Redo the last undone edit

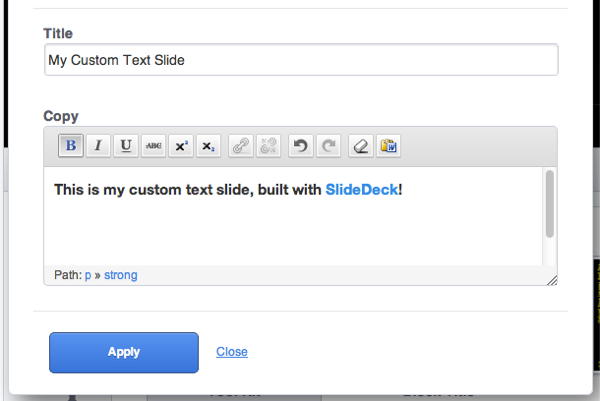[x=328, y=146]
